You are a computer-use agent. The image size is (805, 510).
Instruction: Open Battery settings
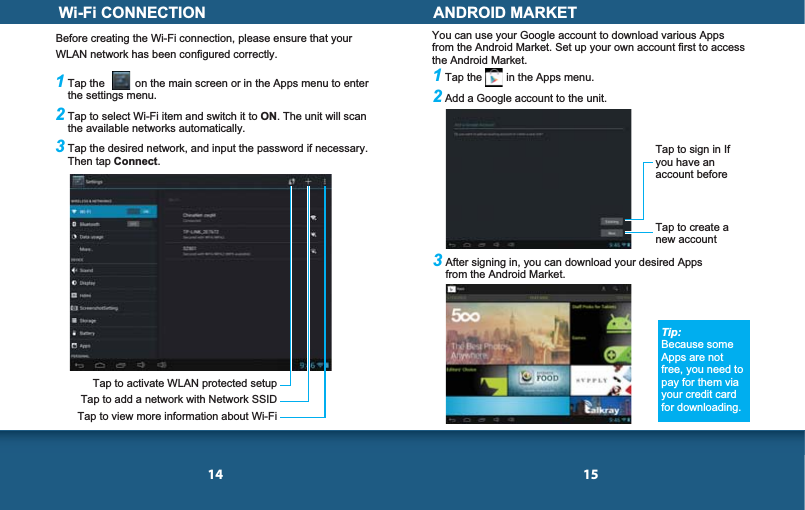113,333
